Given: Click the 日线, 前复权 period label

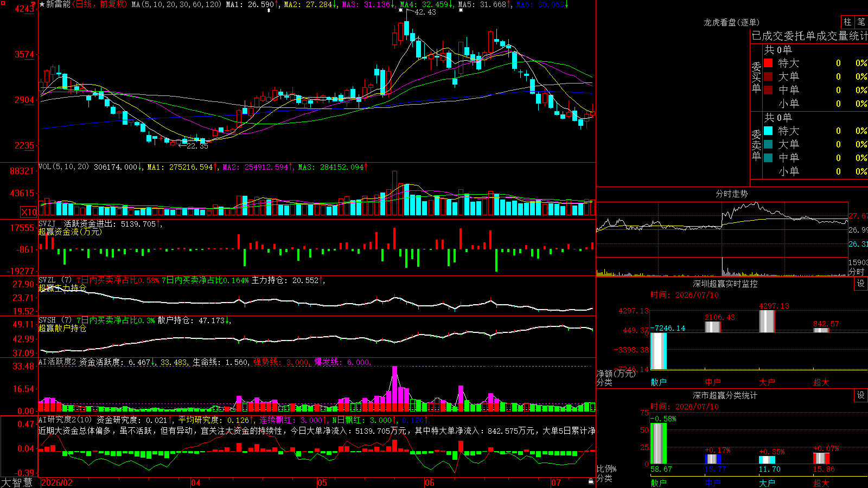Looking at the screenshot, I should [100, 4].
